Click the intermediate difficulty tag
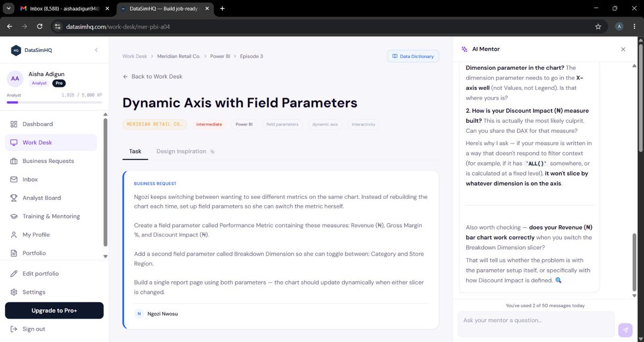 pos(209,124)
